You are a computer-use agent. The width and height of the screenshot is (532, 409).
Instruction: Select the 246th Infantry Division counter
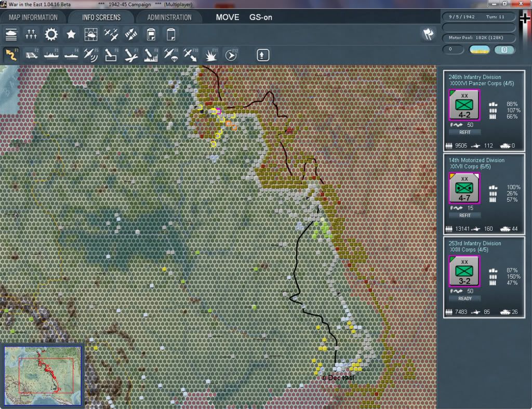coord(464,105)
